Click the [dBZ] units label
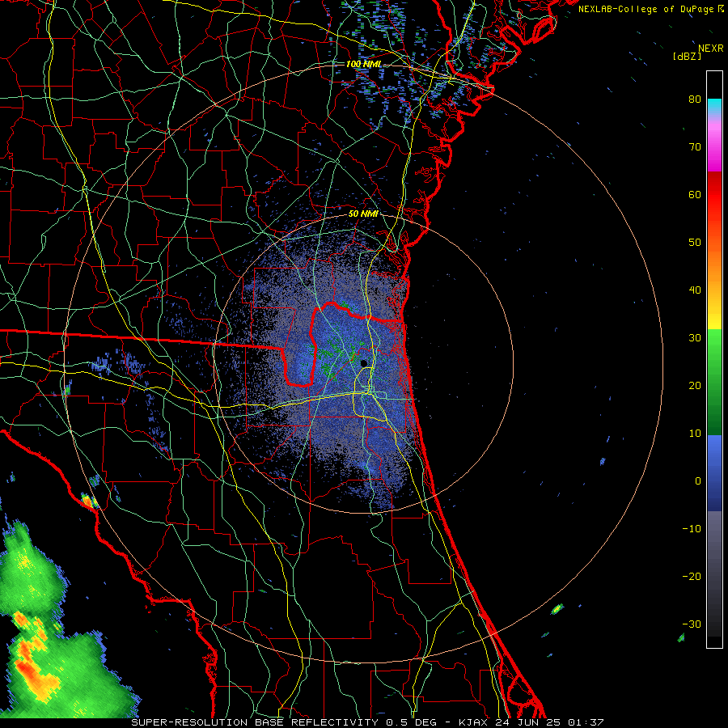 [687, 56]
